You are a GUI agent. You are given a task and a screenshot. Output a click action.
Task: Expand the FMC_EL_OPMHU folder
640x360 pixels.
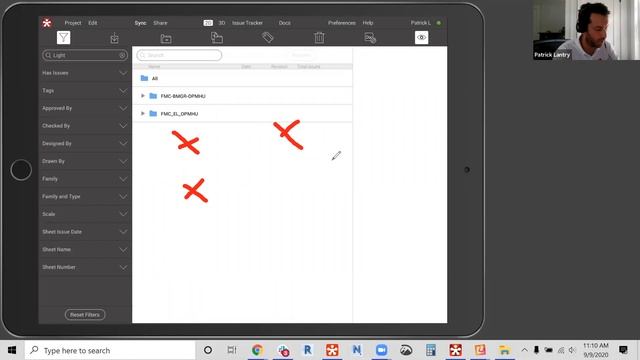(142, 113)
